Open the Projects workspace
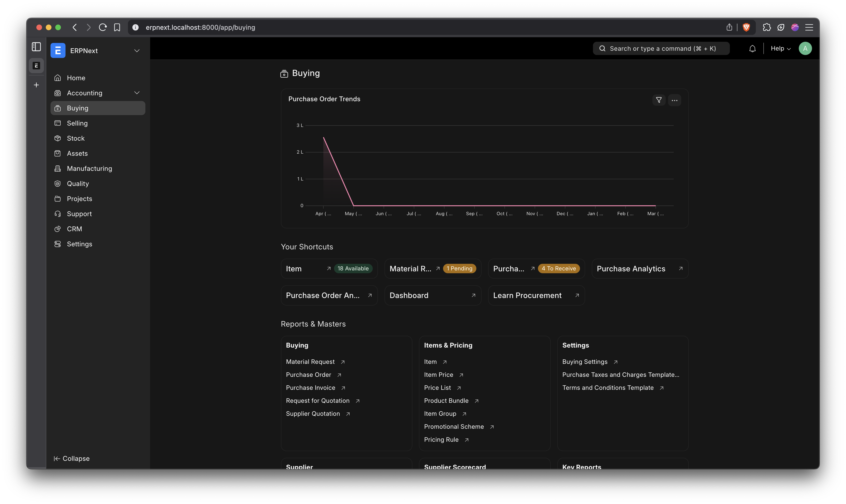This screenshot has width=846, height=504. click(98, 199)
